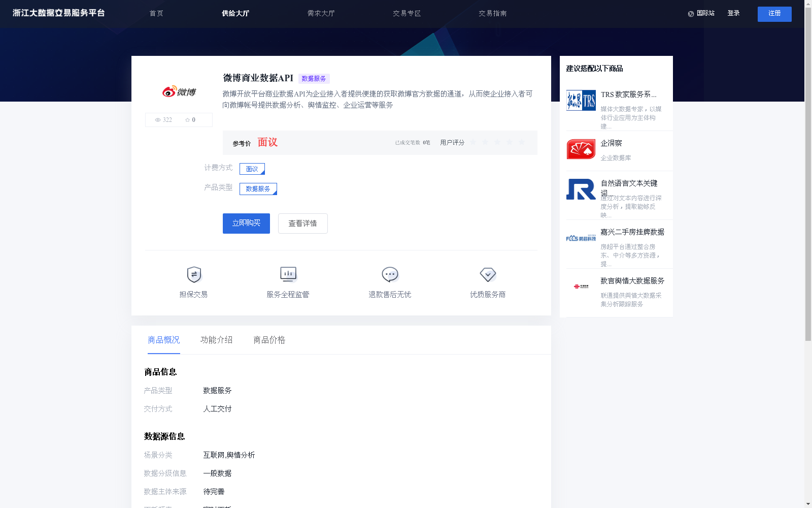The width and height of the screenshot is (812, 508).
Task: Open the 自然语言文本关键词 title link
Action: click(x=629, y=187)
